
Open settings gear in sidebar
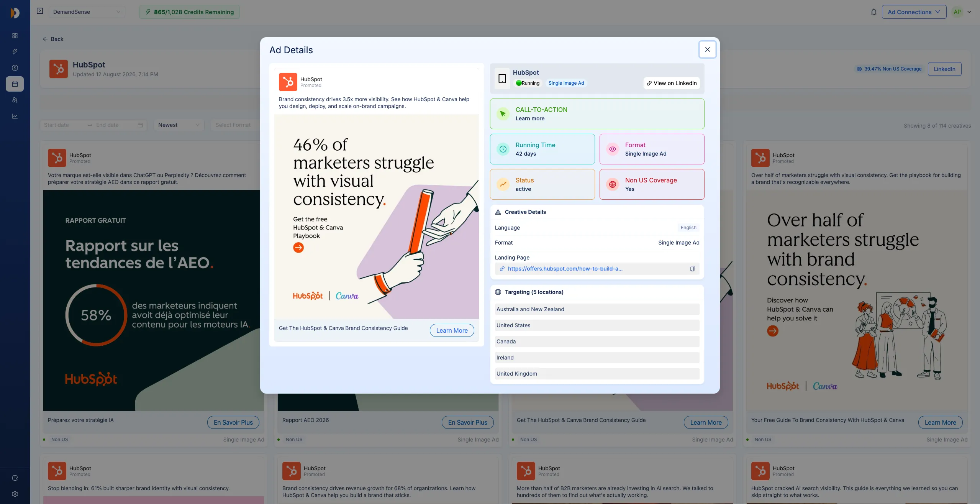pos(15,494)
